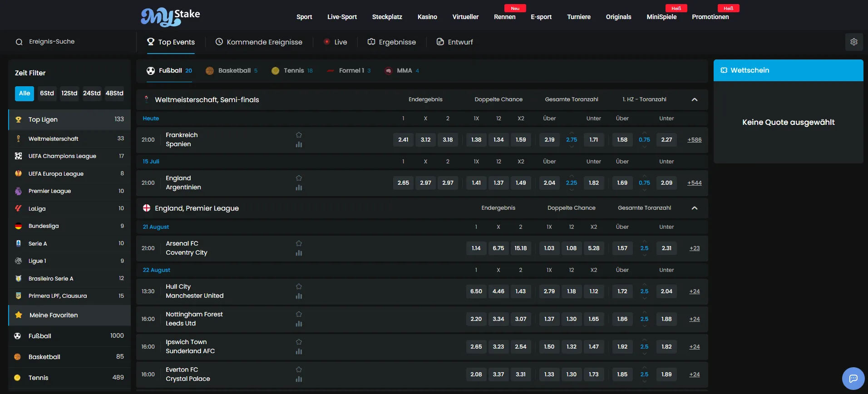Expand the Basketball sports category in sidebar
868x394 pixels.
[x=69, y=357]
